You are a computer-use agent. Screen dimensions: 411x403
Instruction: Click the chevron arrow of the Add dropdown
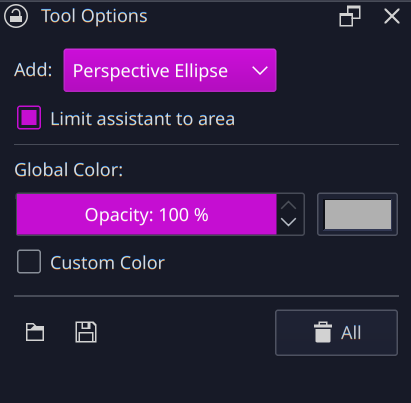coord(260,70)
